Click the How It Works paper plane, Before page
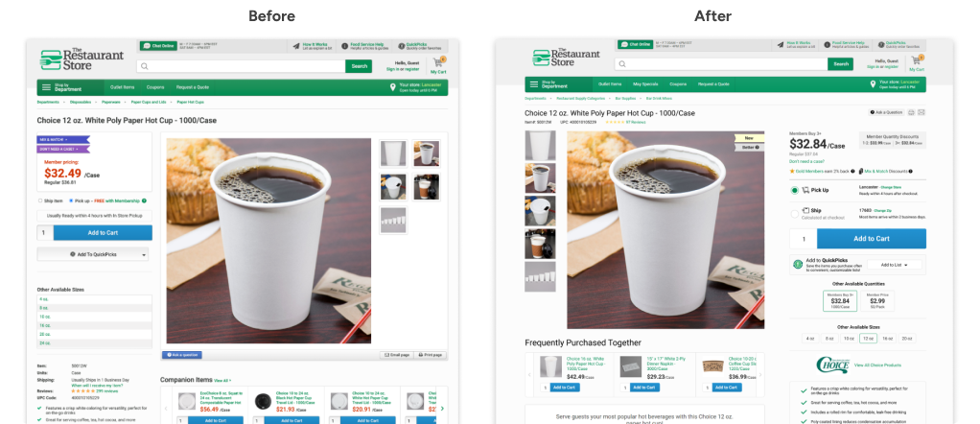 pos(296,46)
